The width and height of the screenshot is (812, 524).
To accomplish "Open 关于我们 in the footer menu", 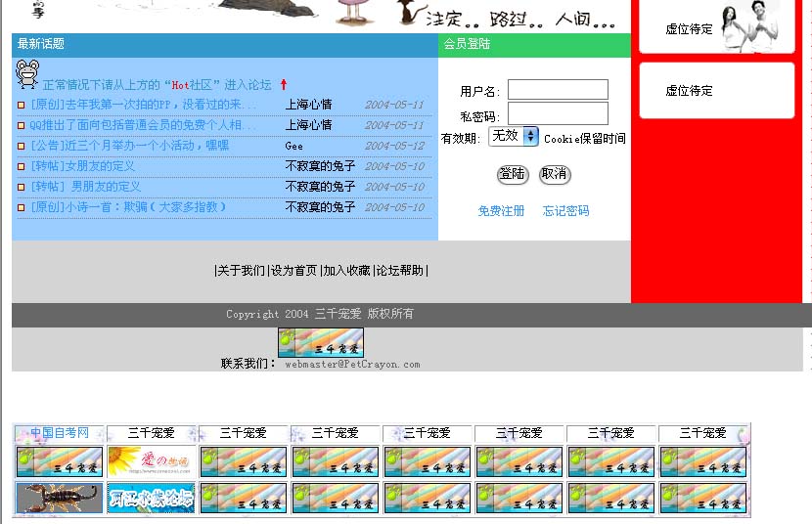I will coord(241,271).
